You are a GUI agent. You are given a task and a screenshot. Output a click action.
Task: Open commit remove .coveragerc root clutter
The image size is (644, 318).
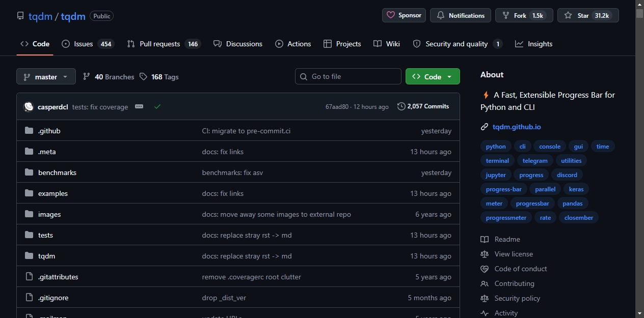252,277
